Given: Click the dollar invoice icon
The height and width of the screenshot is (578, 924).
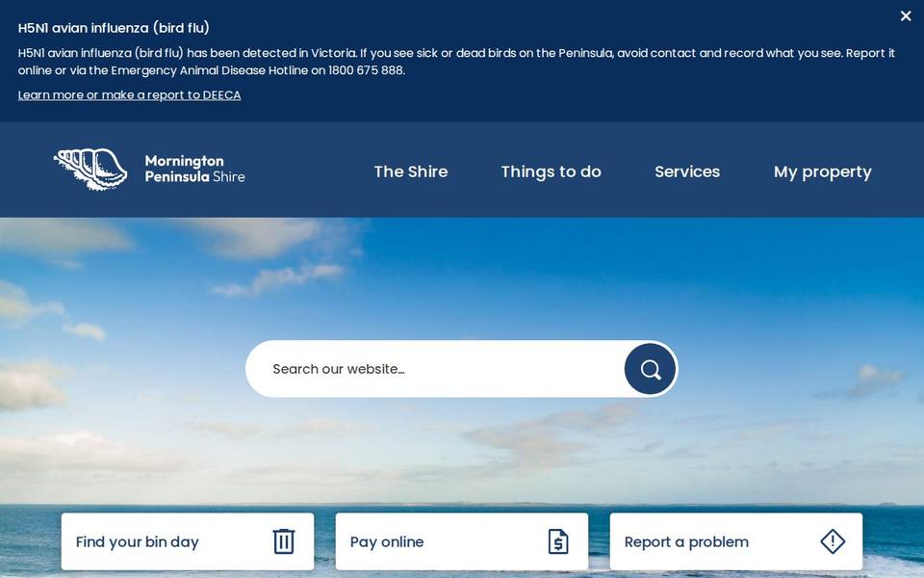Looking at the screenshot, I should (x=558, y=540).
